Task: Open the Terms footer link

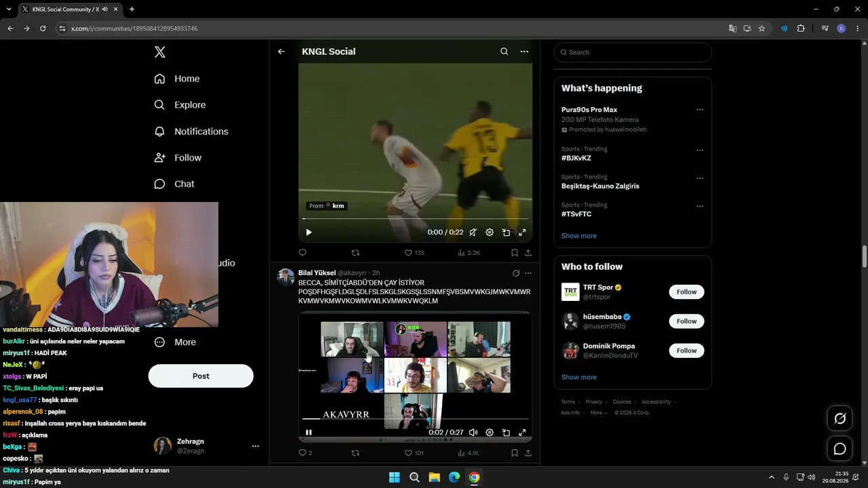Action: pyautogui.click(x=568, y=402)
